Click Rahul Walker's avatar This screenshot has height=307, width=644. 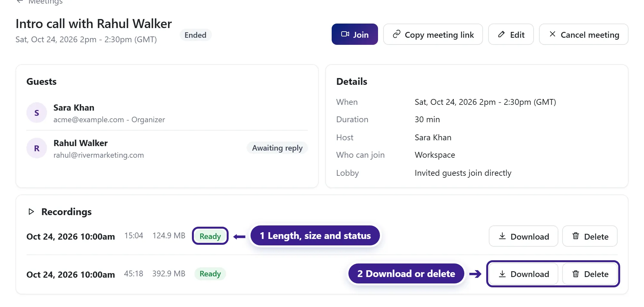(x=37, y=148)
